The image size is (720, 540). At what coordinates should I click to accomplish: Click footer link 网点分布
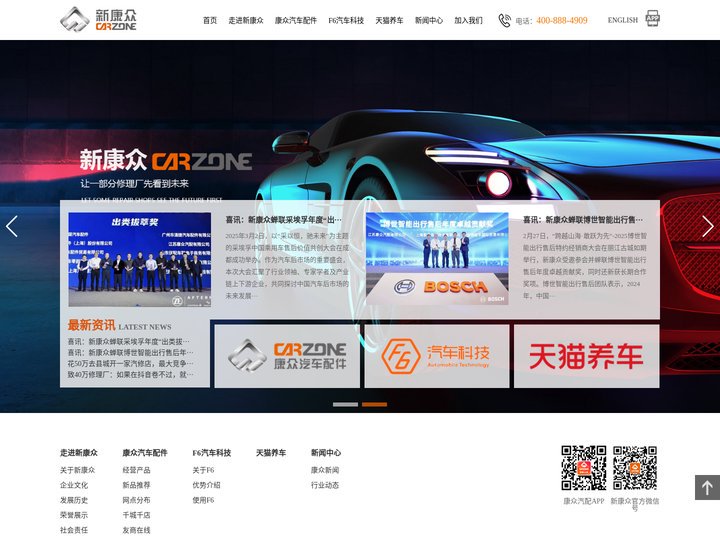coord(136,500)
